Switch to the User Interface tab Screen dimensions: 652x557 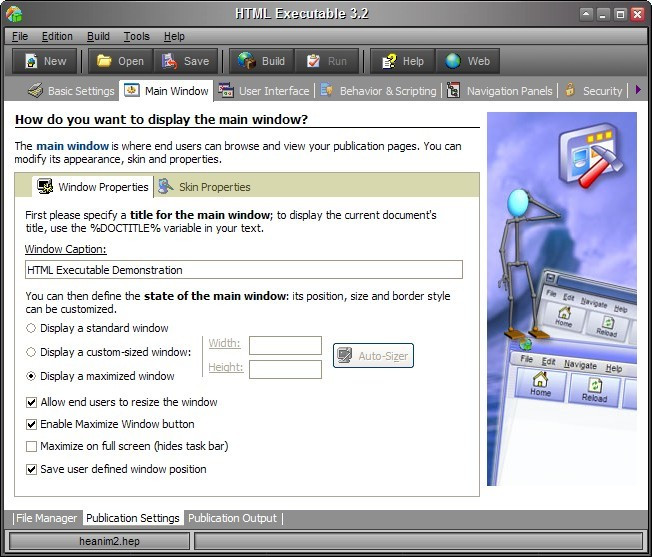[274, 91]
